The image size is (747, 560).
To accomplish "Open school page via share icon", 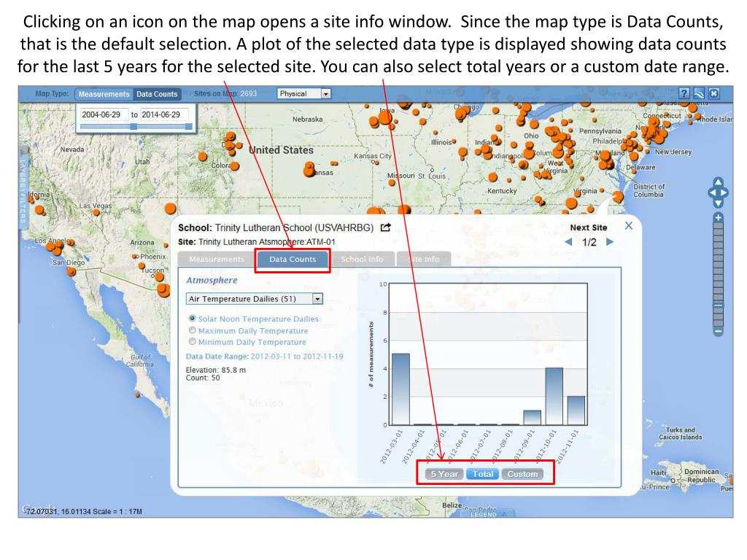I will 385,227.
